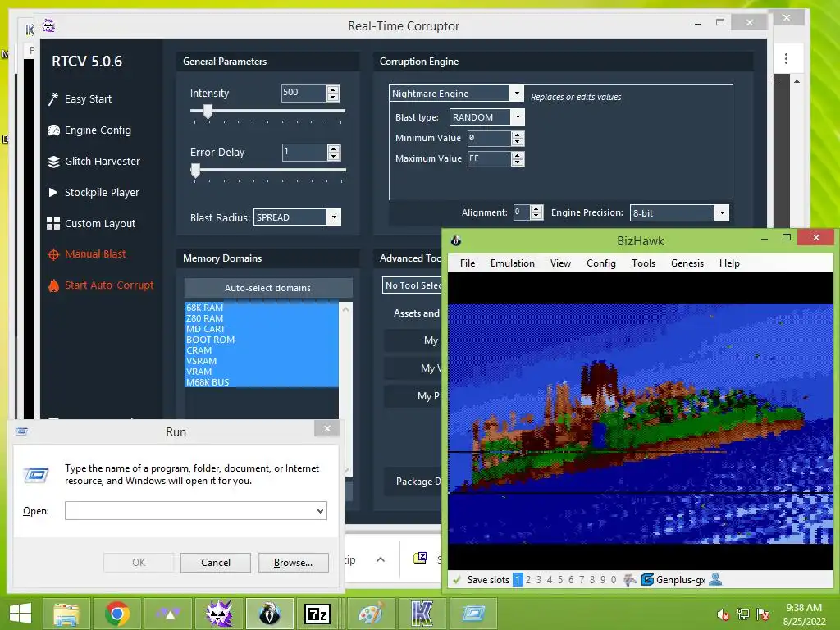Select MD CART in the memory domains list

261,329
